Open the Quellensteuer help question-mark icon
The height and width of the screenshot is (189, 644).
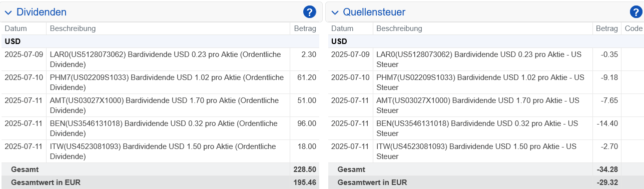[636, 12]
